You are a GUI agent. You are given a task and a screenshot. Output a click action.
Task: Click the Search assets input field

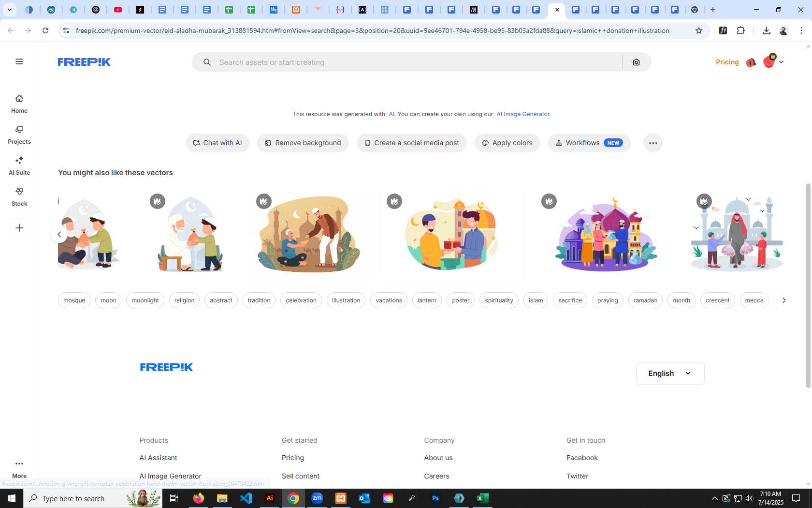[418, 62]
